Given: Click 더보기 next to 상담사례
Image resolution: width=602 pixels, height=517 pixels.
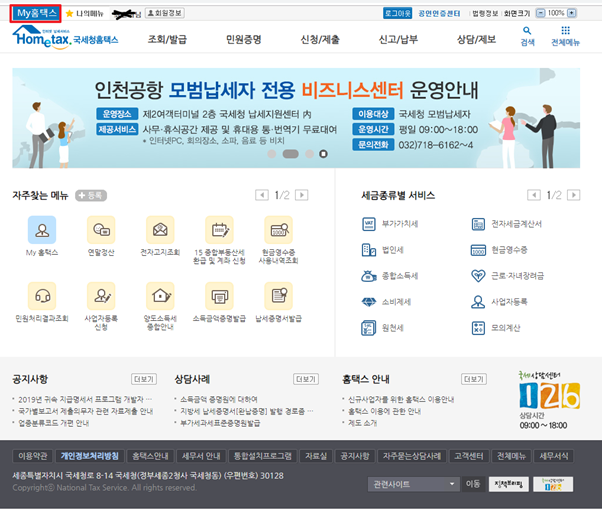Looking at the screenshot, I should tap(306, 379).
